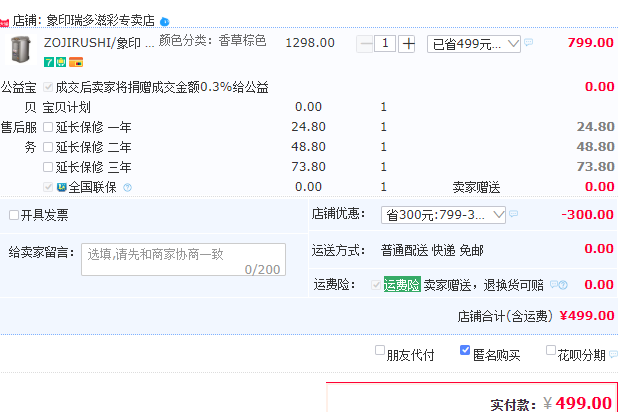
Task: Click the 1298.00 original price
Action: click(310, 42)
